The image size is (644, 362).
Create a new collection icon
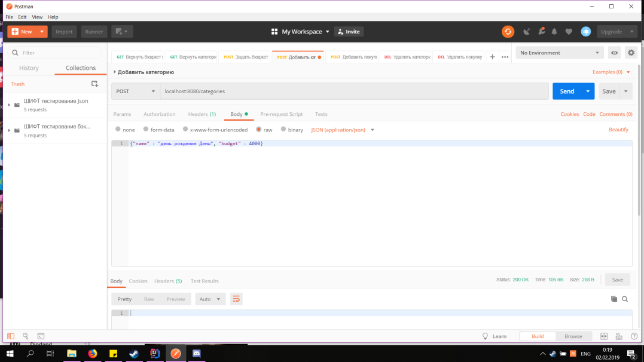click(x=94, y=84)
